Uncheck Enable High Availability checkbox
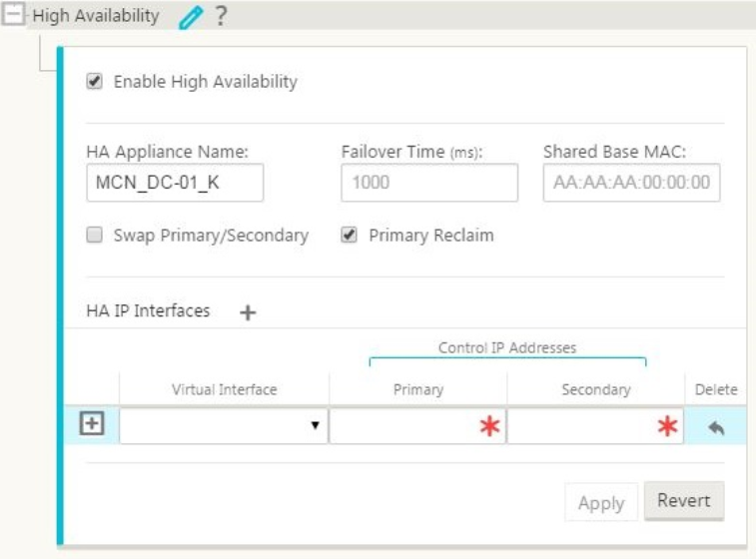This screenshot has width=756, height=559. [x=95, y=81]
